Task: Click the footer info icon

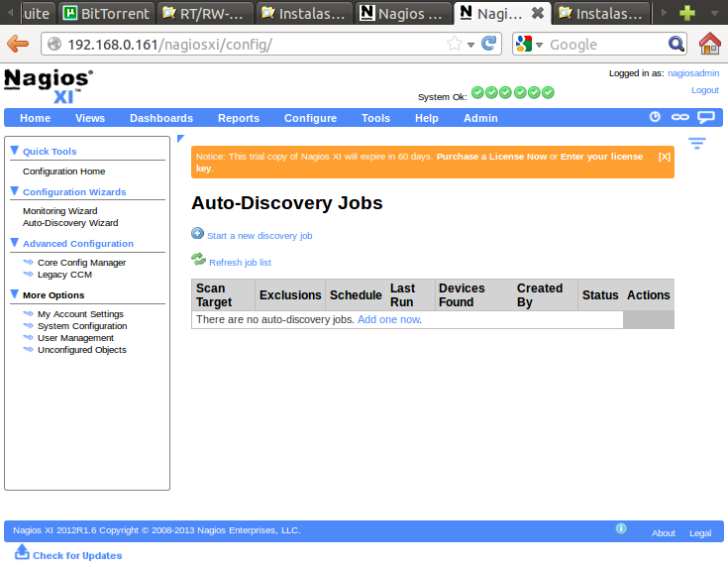Action: [x=621, y=528]
